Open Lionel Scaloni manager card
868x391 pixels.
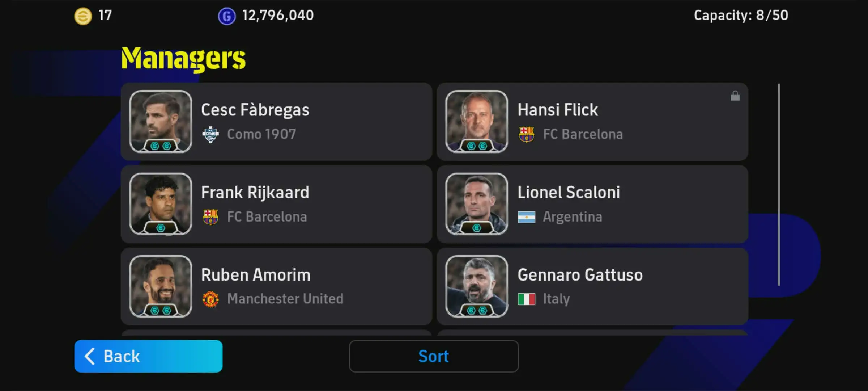tap(592, 204)
